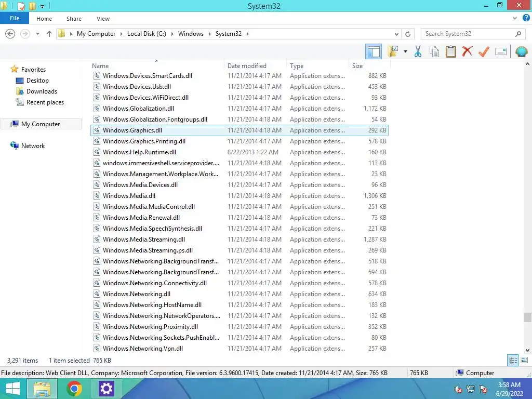Click the Windows.Networking.dll file icon
This screenshot has height=399, width=532.
click(x=97, y=294)
